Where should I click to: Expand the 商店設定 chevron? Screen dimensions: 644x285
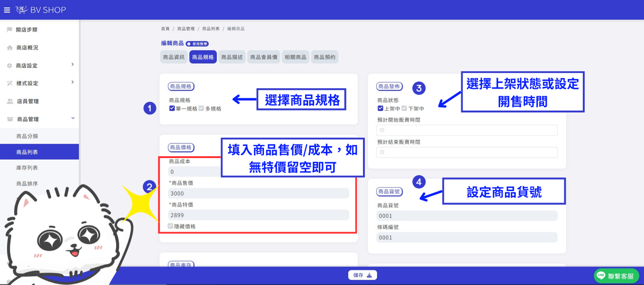[x=73, y=65]
